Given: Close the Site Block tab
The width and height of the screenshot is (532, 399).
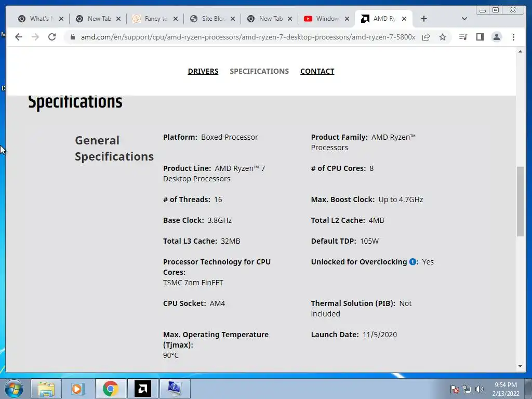Looking at the screenshot, I should click(232, 19).
